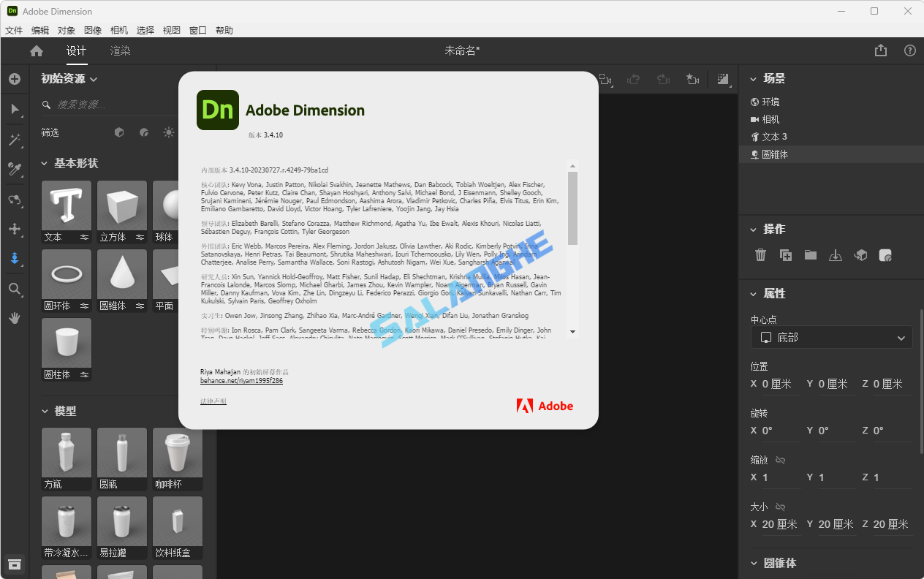Open the 中心点 底部 dropdown
The width and height of the screenshot is (924, 579).
click(831, 338)
